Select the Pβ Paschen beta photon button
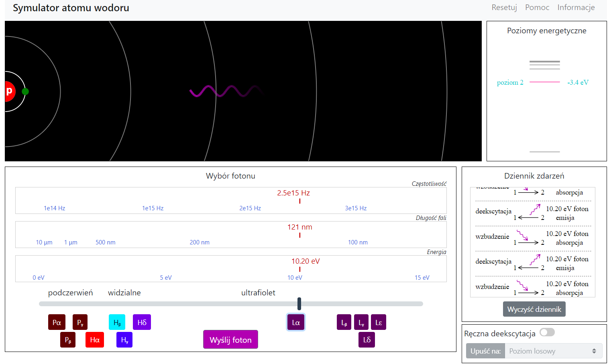This screenshot has height=364, width=609. (x=68, y=340)
